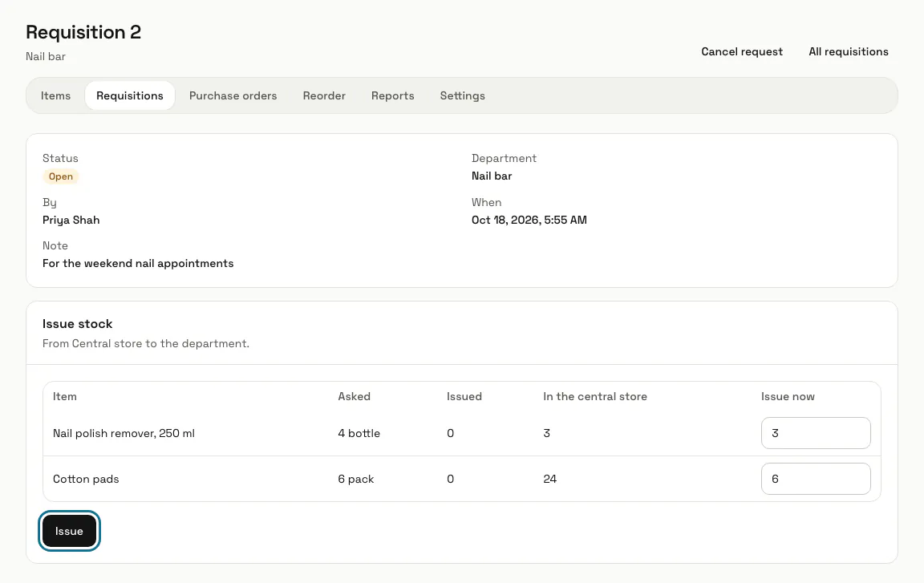Click the 'Issue stock' section heading
This screenshot has width=924, height=583.
(77, 324)
